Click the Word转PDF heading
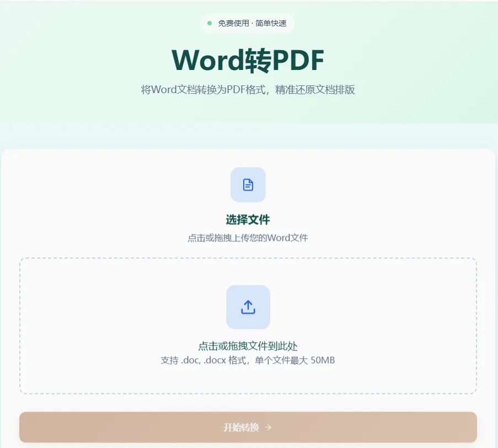Image resolution: width=498 pixels, height=448 pixels. coord(248,60)
